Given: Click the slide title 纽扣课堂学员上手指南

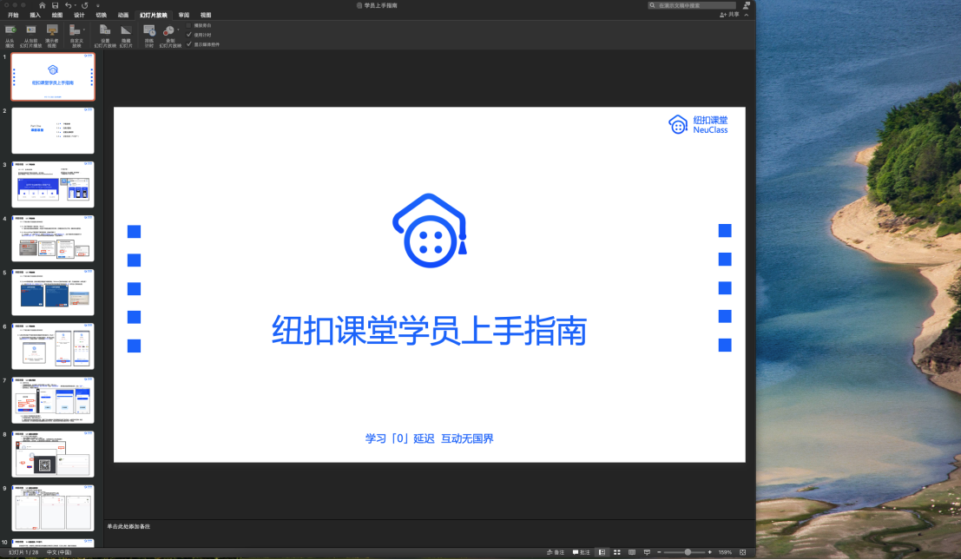Looking at the screenshot, I should click(429, 331).
